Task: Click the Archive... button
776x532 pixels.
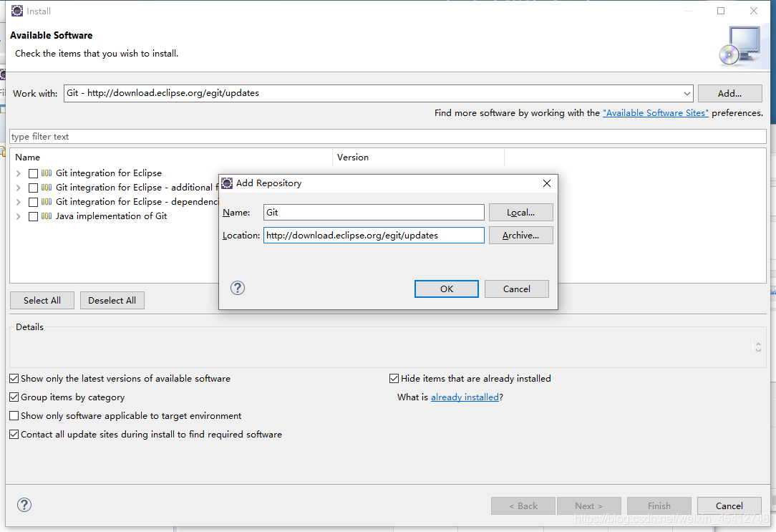Action: click(x=520, y=236)
